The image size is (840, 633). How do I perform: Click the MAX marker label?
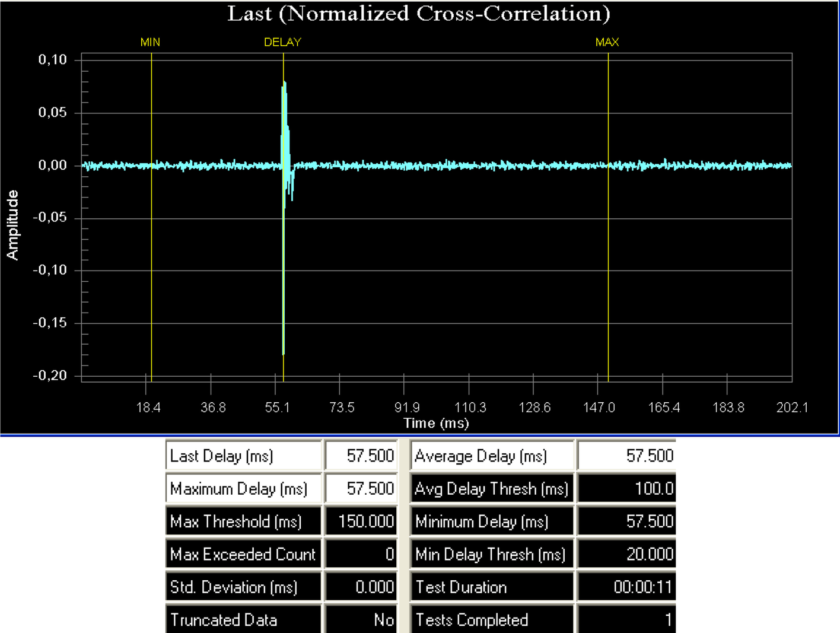pyautogui.click(x=607, y=42)
